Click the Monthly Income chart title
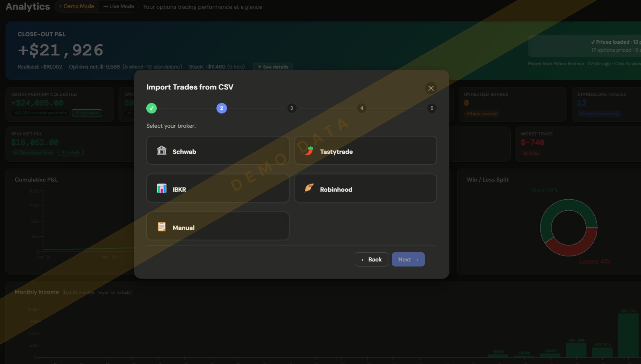641x364 pixels. click(37, 292)
